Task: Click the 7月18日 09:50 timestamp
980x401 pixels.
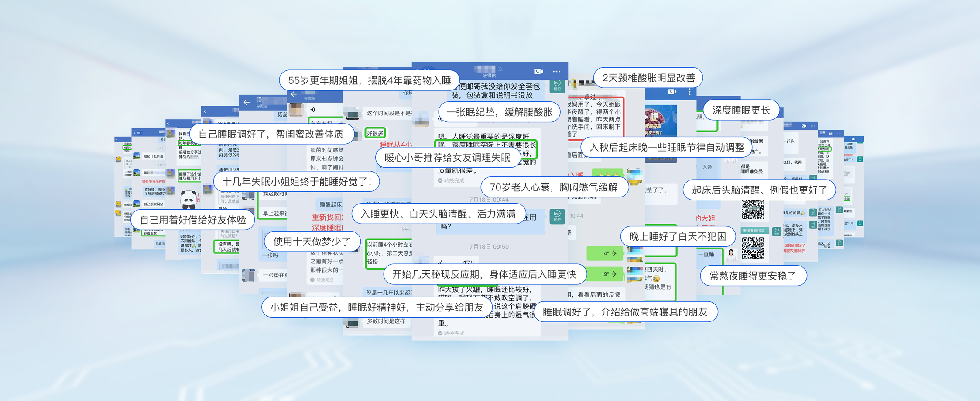Action: (489, 246)
